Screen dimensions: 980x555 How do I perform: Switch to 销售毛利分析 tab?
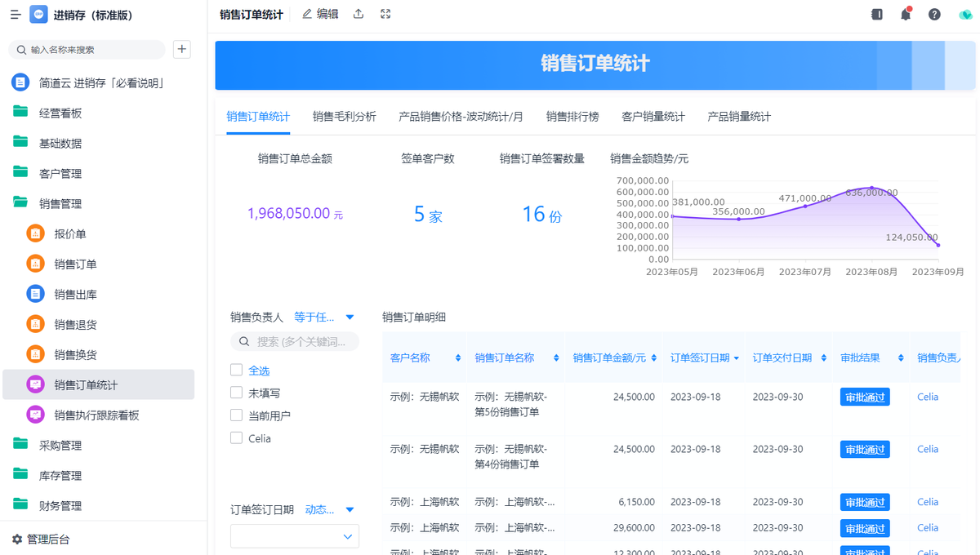344,117
